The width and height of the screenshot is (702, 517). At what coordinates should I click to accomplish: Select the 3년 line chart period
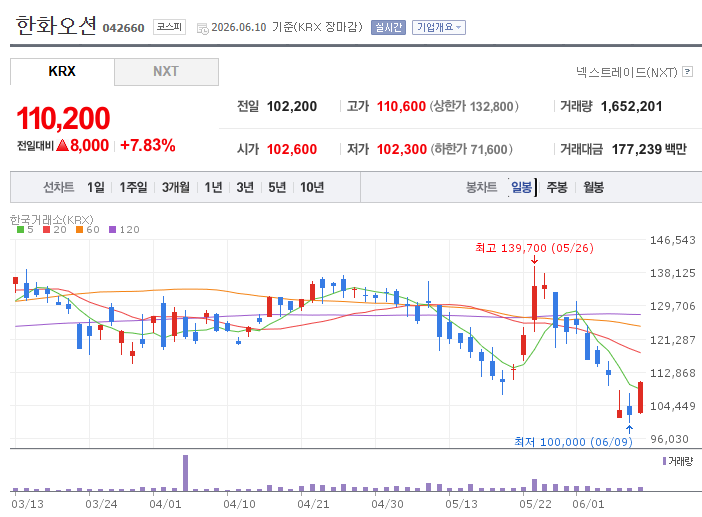[245, 187]
